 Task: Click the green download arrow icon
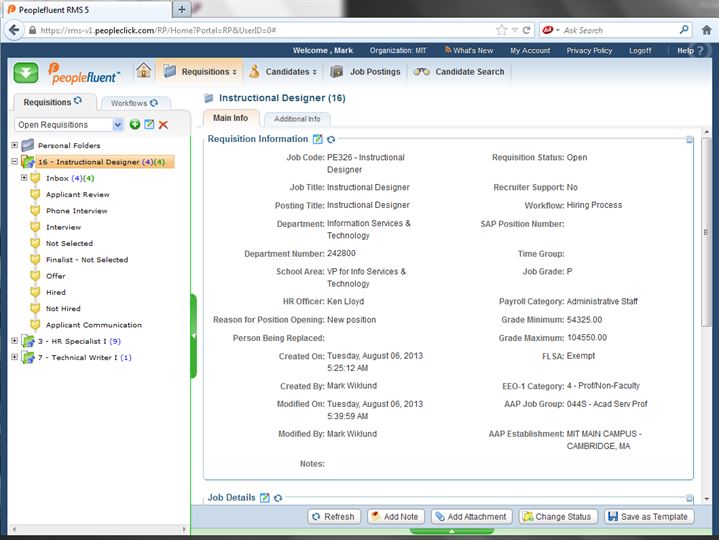coord(27,72)
